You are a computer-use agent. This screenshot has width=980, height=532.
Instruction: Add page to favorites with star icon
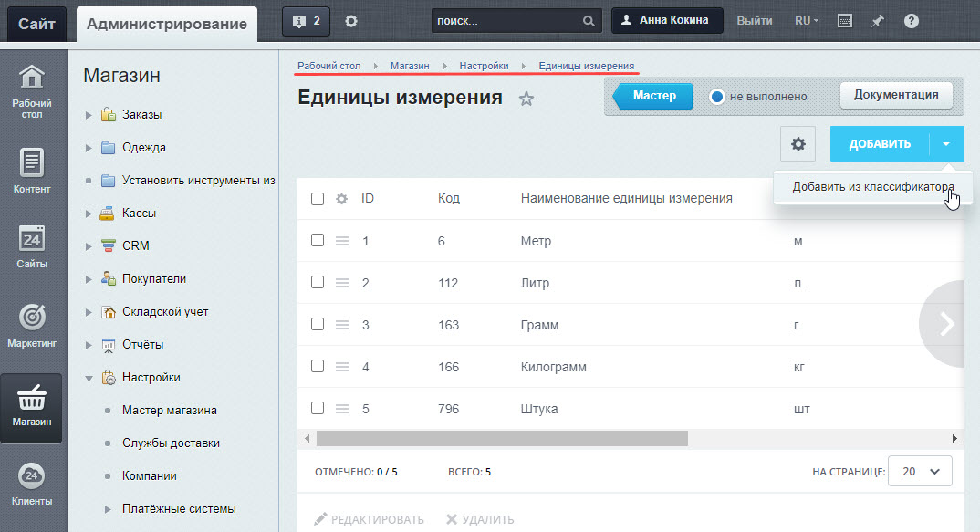526,99
